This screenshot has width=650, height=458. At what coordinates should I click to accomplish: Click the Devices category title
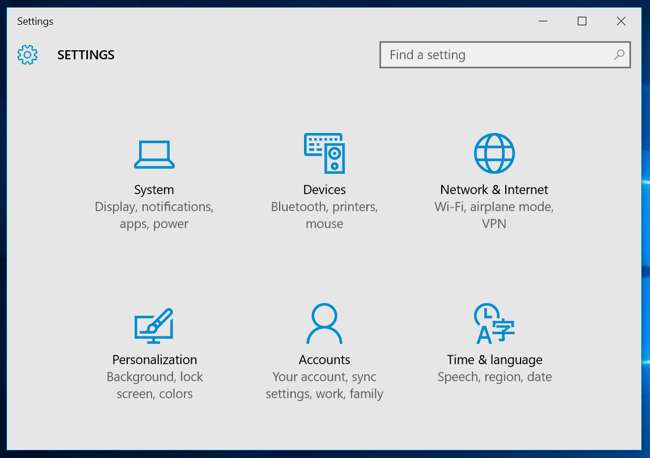(324, 190)
